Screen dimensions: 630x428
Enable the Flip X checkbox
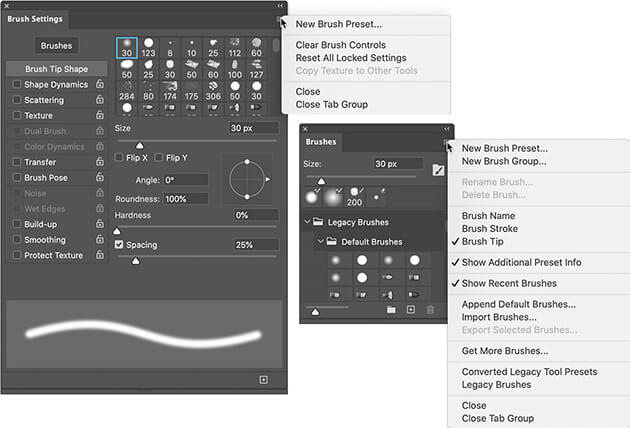click(120, 158)
